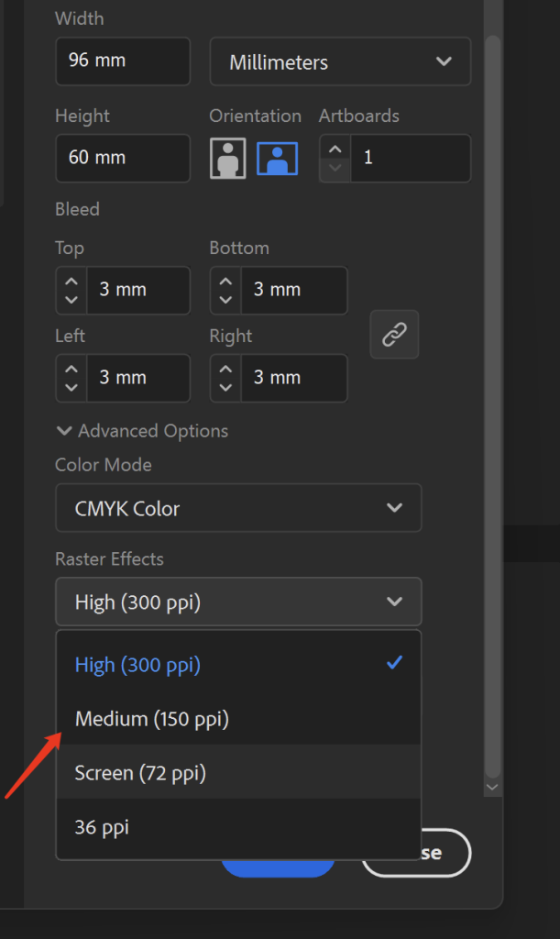Increase the Right bleed value
This screenshot has height=939, width=560.
(x=225, y=369)
